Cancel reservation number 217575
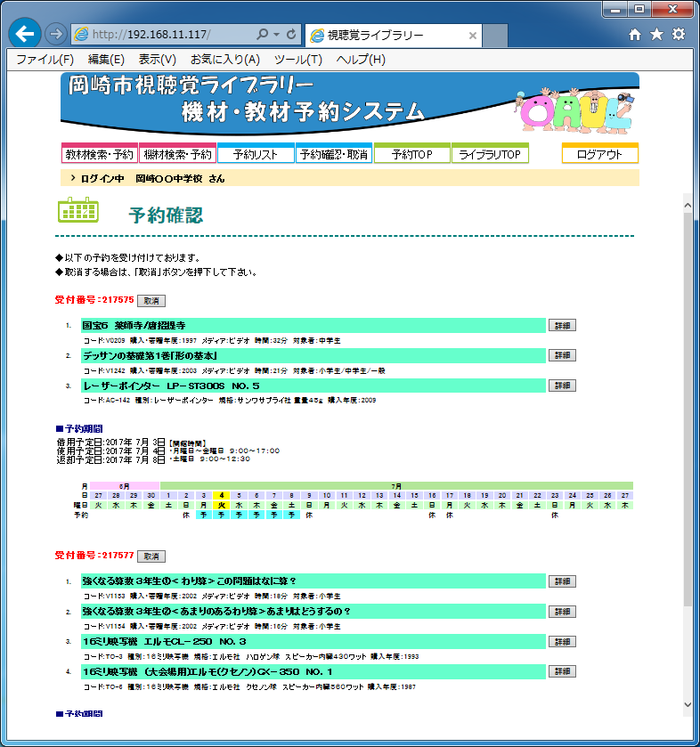 point(151,301)
